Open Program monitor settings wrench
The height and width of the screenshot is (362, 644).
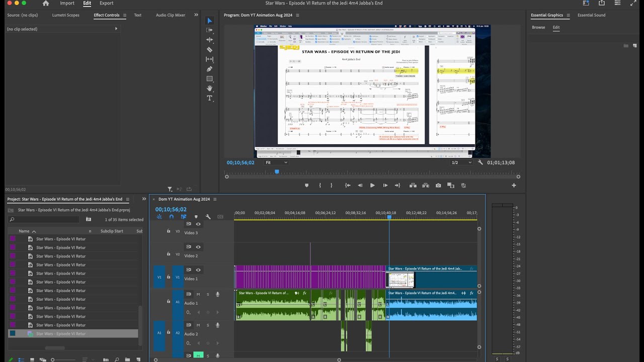[480, 162]
